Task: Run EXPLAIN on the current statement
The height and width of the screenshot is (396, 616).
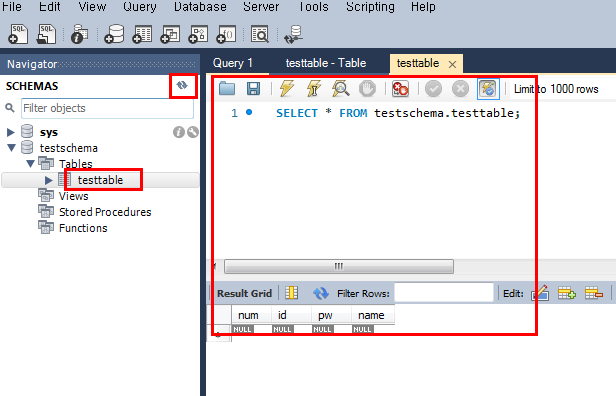Action: 341,89
